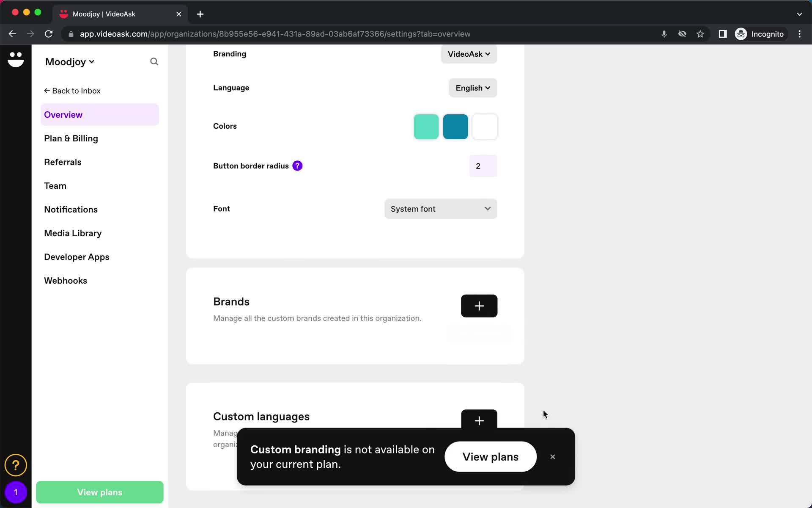Screen dimensions: 812x508
Task: Click the close button on toast notification
Action: click(552, 456)
